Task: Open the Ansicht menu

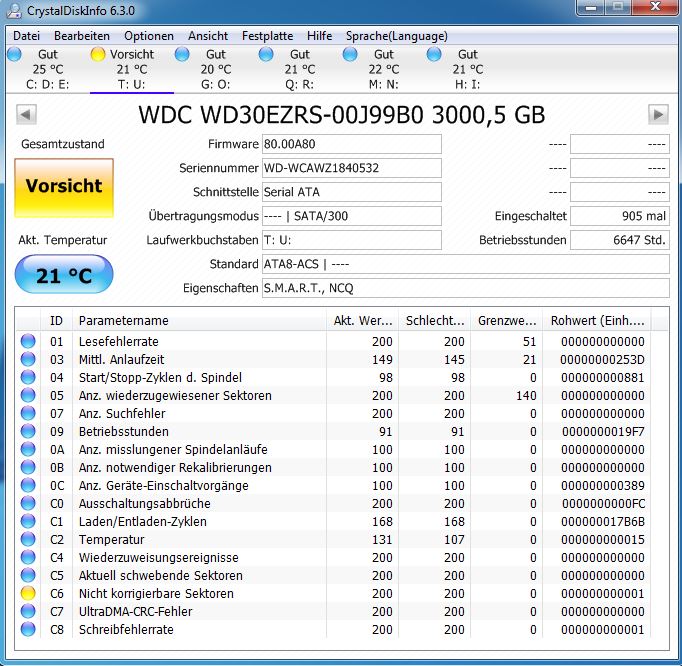Action: [x=208, y=36]
